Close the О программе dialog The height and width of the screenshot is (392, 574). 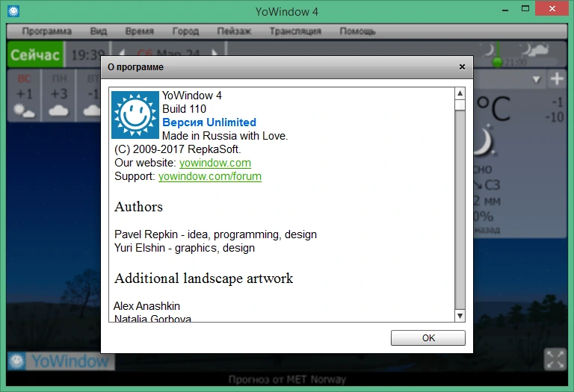pyautogui.click(x=462, y=67)
